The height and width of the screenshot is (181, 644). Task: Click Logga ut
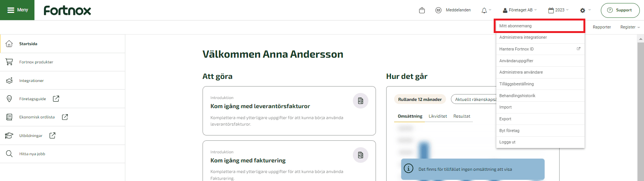coord(540,142)
